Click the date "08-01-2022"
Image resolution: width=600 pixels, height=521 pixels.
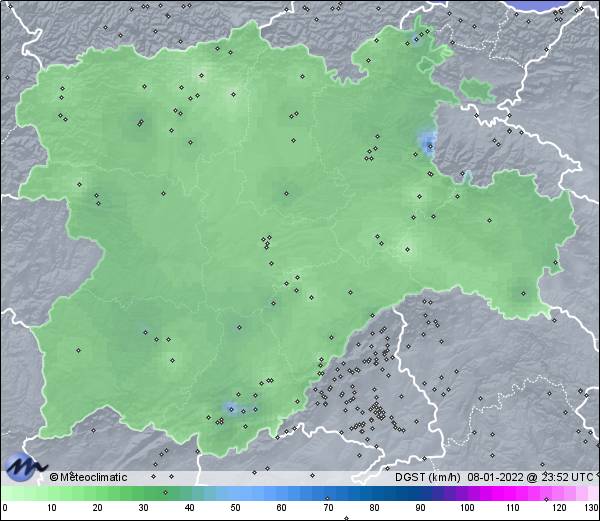point(495,477)
